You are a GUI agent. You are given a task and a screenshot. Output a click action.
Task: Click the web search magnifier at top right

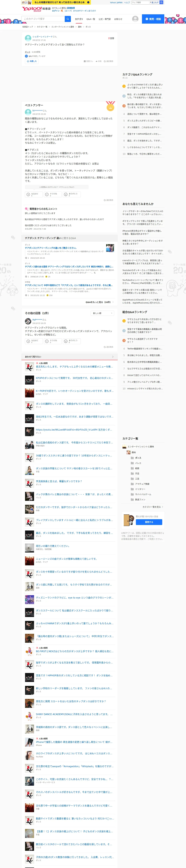[x=161, y=2]
